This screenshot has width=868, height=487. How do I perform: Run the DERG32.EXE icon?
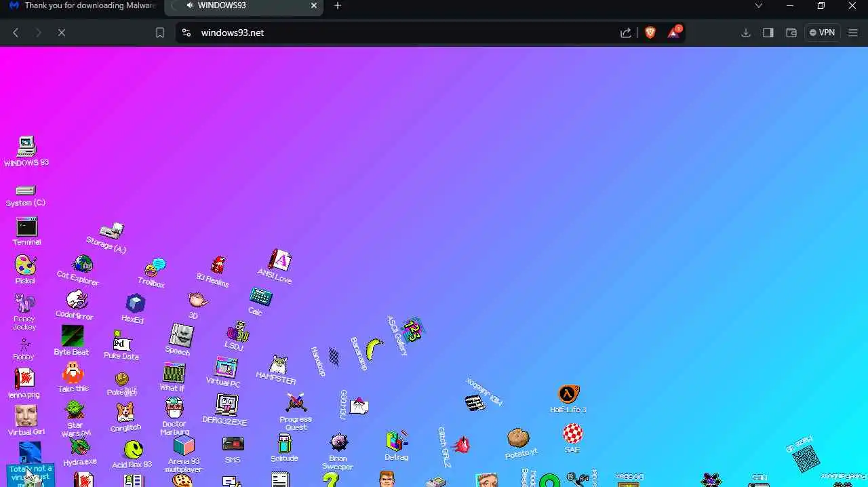coord(226,404)
